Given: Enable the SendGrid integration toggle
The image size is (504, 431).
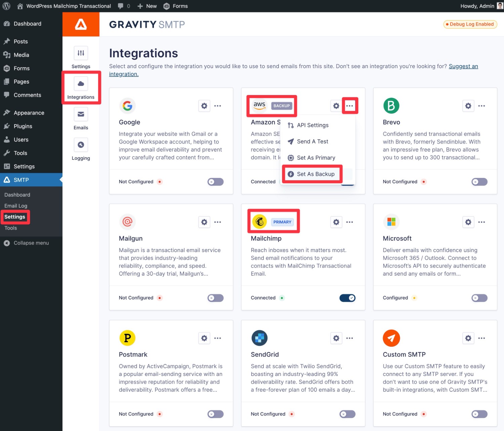Looking at the screenshot, I should (347, 414).
